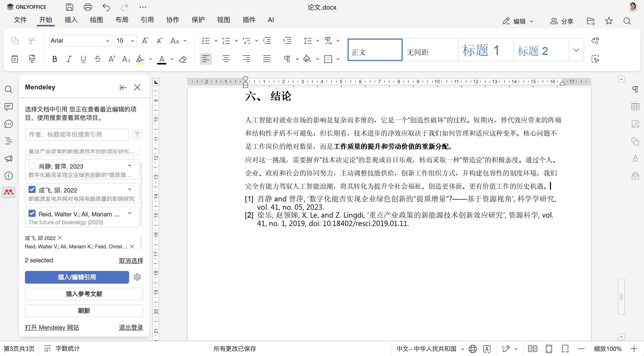Click the yellow highlight color button
The width and height of the screenshot is (644, 356).
tap(140, 59)
